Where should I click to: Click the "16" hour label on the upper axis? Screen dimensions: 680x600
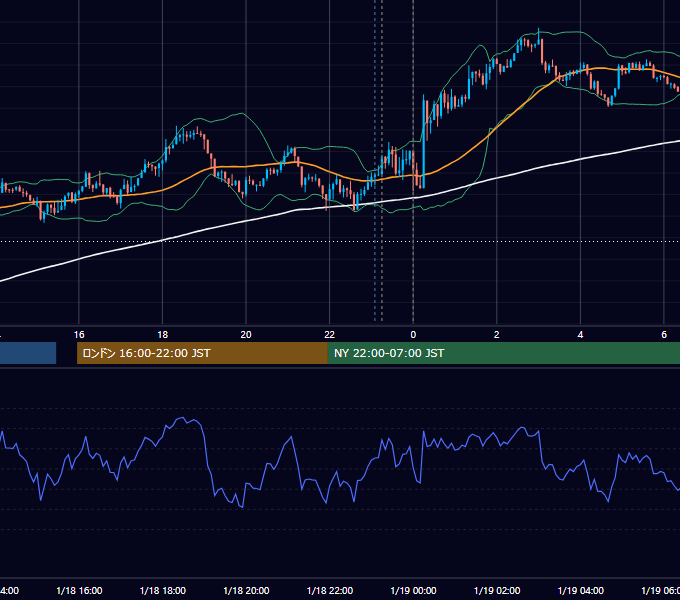point(79,334)
